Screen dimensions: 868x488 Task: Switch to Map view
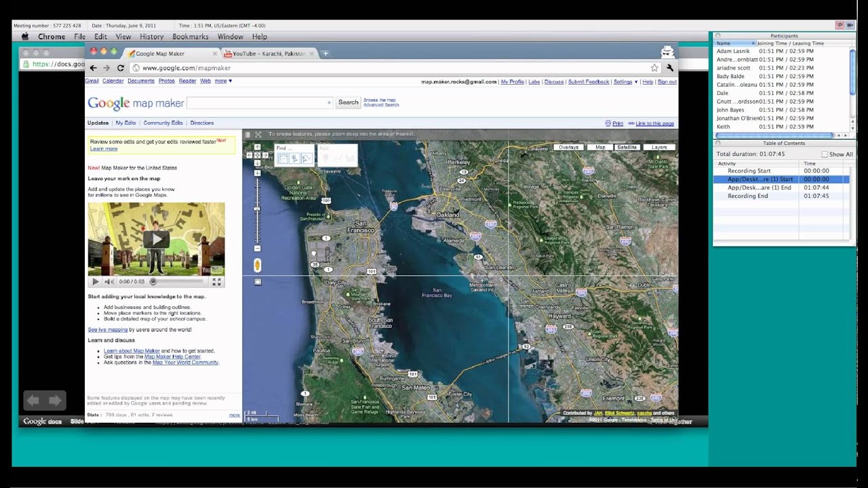tap(600, 147)
